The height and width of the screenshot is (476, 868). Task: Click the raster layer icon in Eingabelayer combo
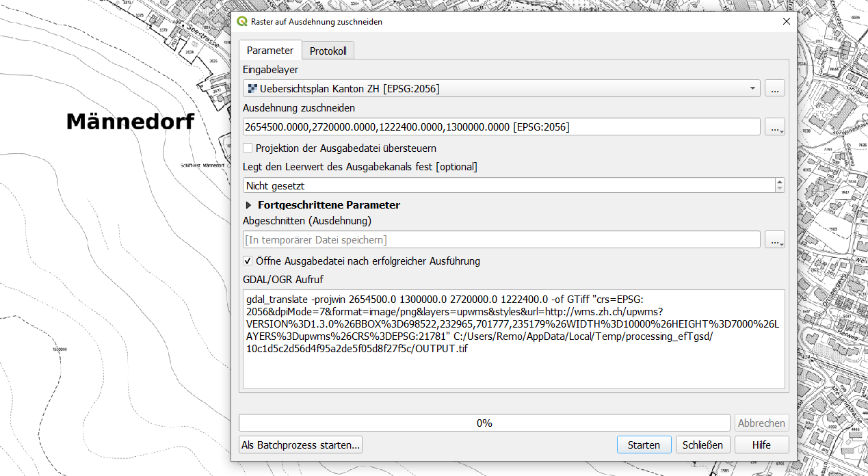pos(252,88)
